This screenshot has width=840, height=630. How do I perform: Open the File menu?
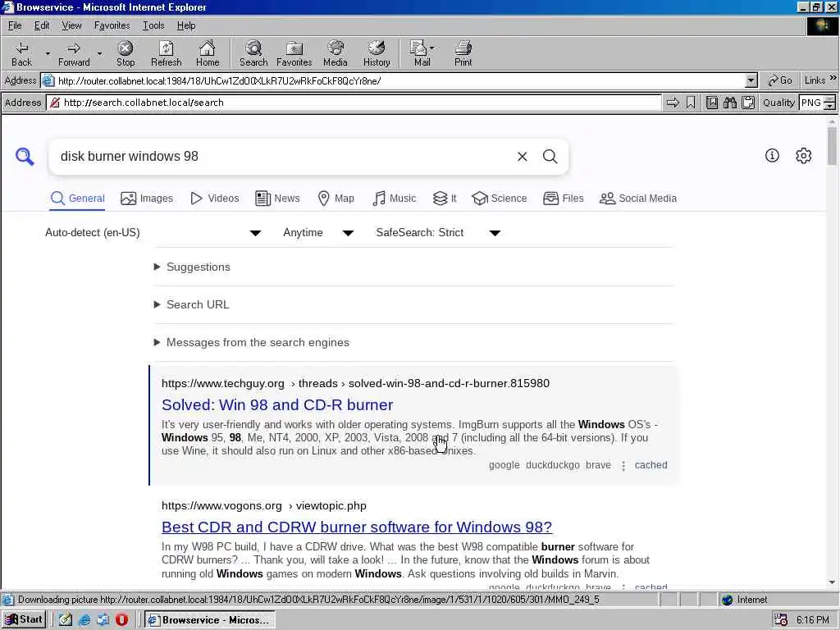point(15,25)
